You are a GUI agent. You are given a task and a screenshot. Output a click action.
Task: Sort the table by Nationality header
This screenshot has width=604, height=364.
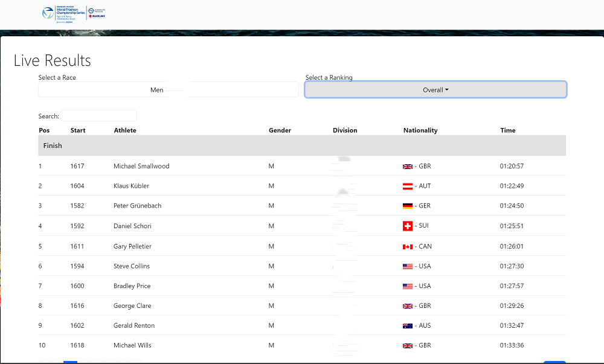click(420, 130)
